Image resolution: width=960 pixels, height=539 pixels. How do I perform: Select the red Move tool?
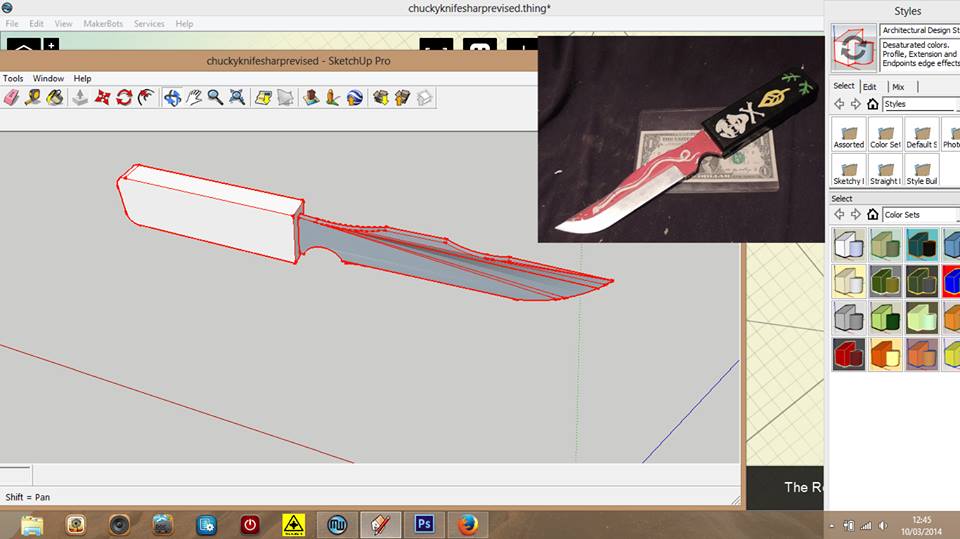(x=102, y=97)
